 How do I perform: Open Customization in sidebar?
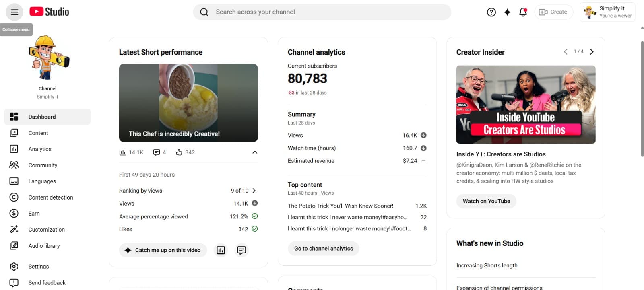47,229
